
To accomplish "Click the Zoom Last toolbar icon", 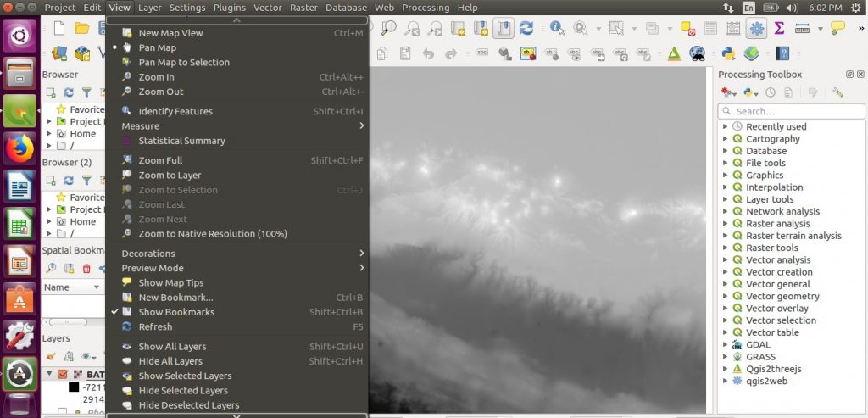I will pos(412,28).
